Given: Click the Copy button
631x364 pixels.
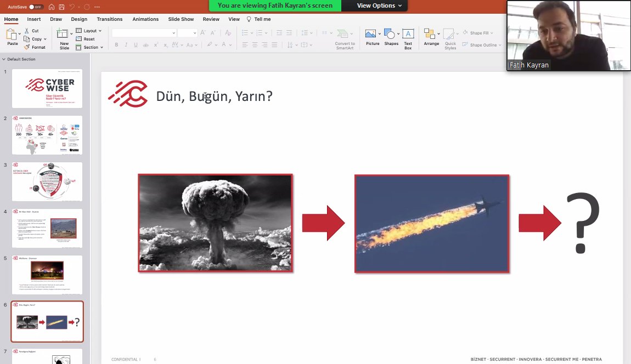Looking at the screenshot, I should (x=33, y=39).
